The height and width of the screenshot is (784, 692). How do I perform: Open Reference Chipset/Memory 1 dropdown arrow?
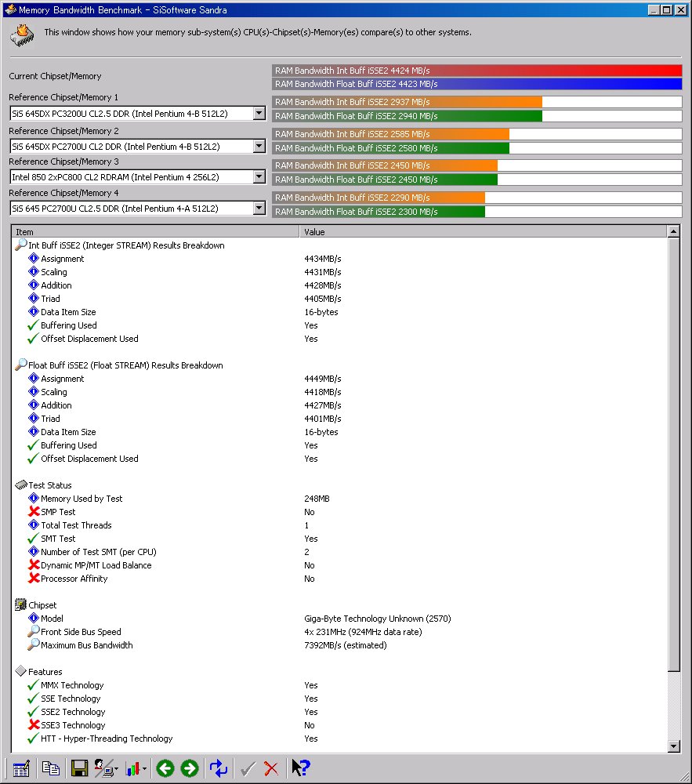tap(259, 114)
